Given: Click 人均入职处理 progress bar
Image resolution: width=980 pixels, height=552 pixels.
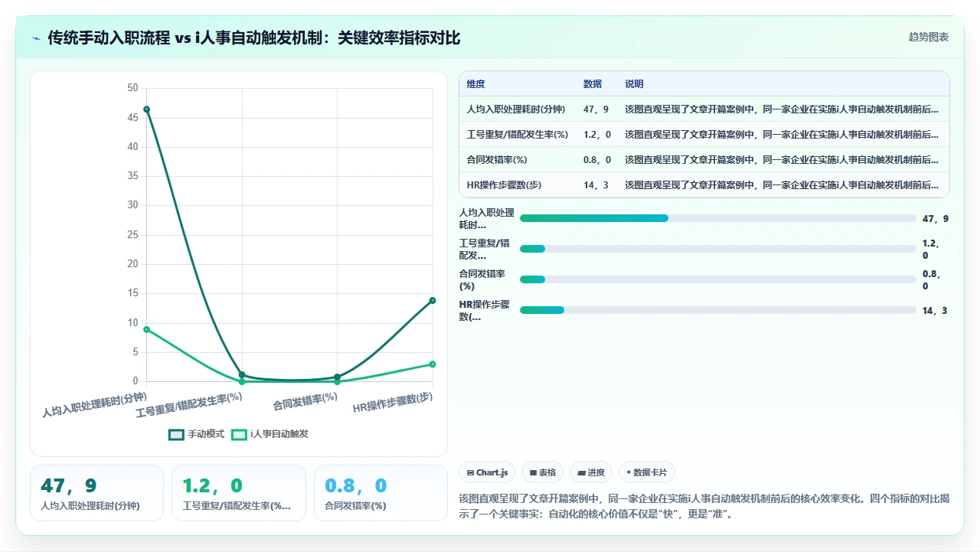Looking at the screenshot, I should 717,218.
